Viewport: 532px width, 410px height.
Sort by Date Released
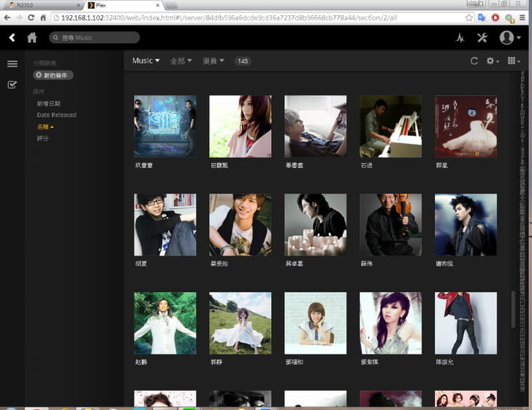56,115
